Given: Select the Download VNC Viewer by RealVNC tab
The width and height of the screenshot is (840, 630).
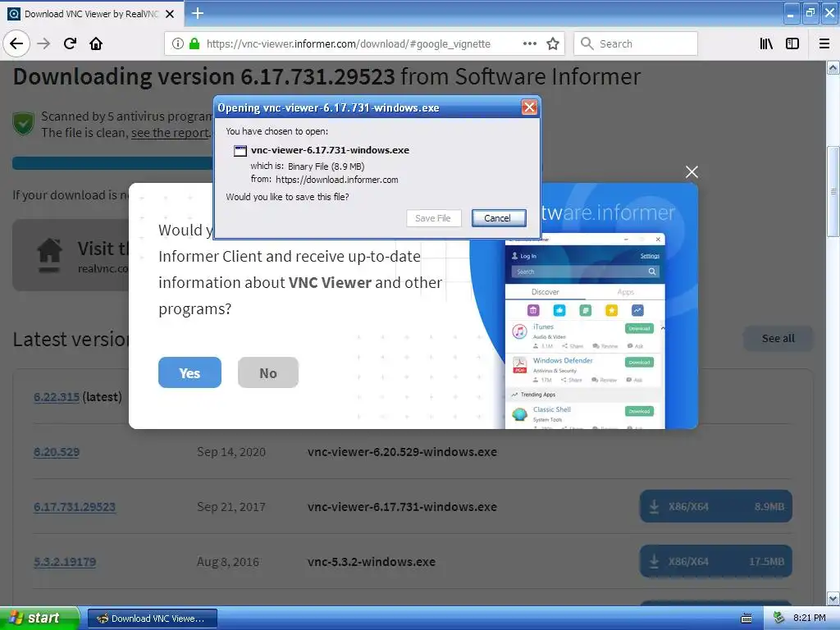Looking at the screenshot, I should 92,14.
